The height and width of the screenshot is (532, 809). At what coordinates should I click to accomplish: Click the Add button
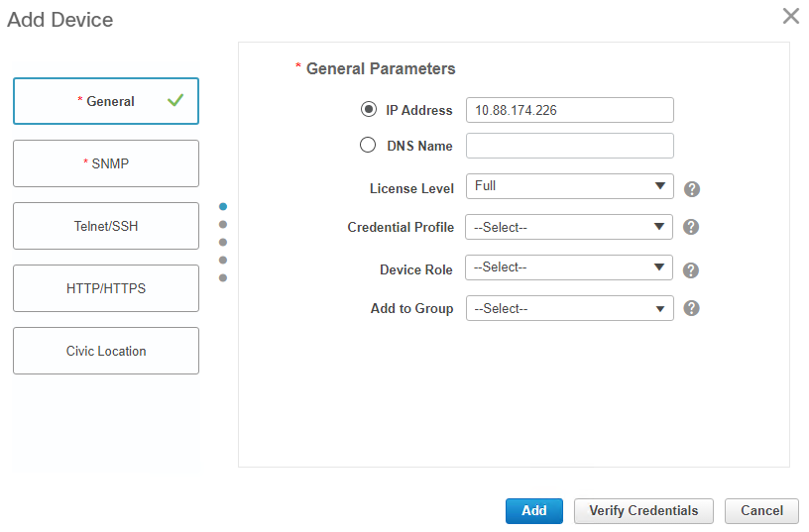(x=533, y=511)
